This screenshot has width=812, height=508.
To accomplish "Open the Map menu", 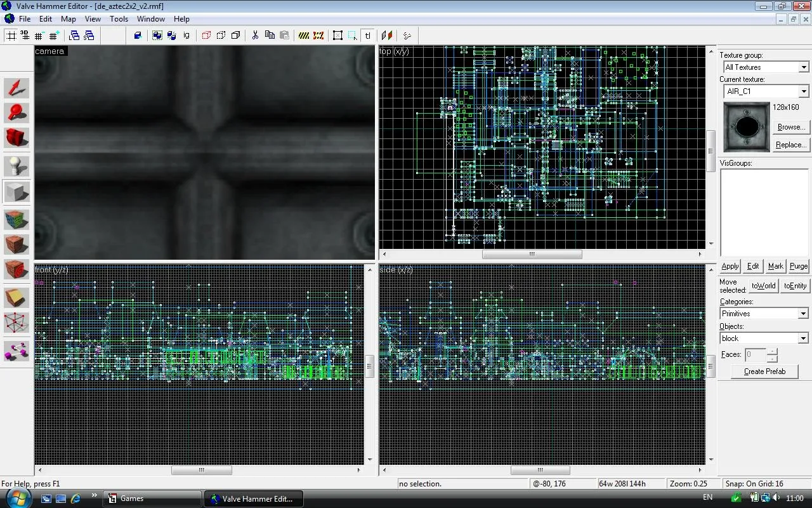I will pyautogui.click(x=68, y=19).
